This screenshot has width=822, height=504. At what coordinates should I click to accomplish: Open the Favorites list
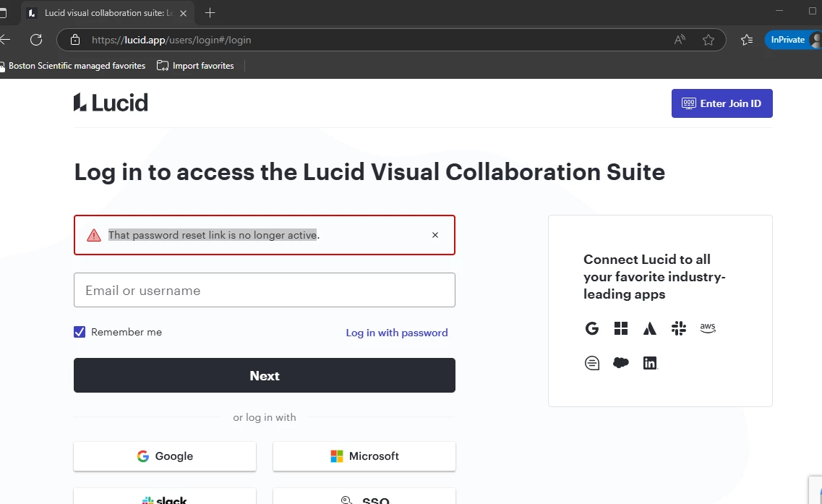(x=747, y=40)
